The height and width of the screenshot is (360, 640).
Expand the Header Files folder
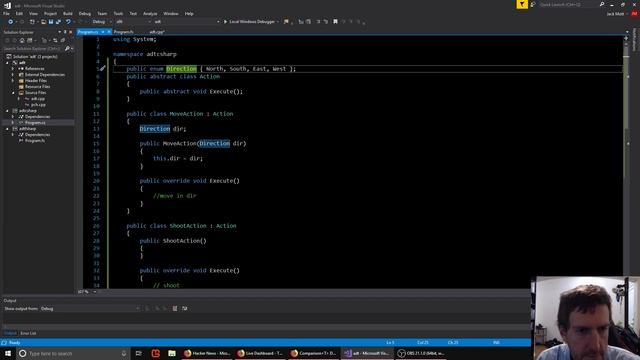[x=13, y=81]
